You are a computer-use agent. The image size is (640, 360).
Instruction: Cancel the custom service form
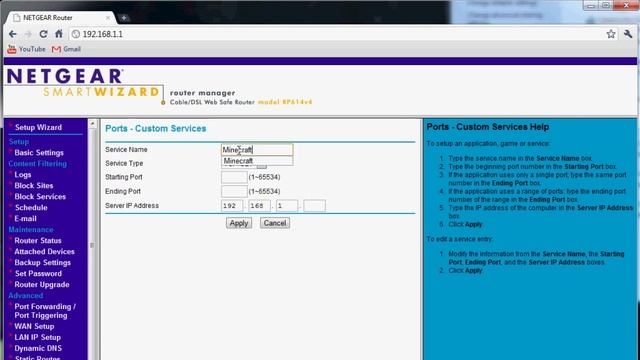(x=275, y=223)
